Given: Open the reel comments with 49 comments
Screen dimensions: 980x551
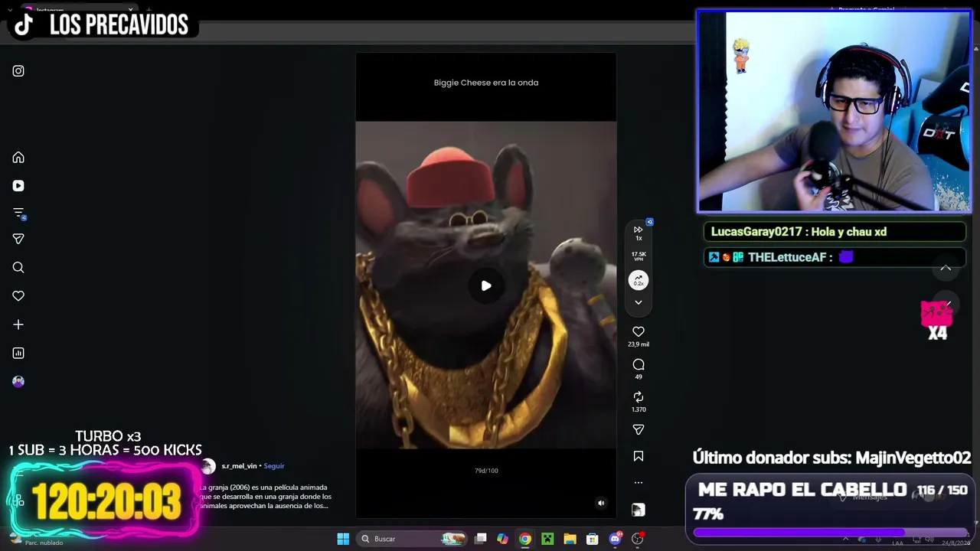Looking at the screenshot, I should [639, 364].
